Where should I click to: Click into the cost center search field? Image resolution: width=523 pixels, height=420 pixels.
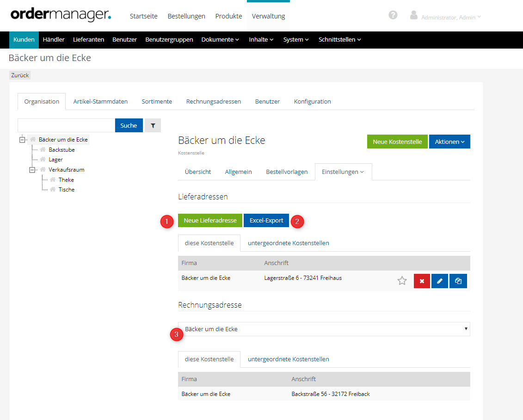[66, 125]
